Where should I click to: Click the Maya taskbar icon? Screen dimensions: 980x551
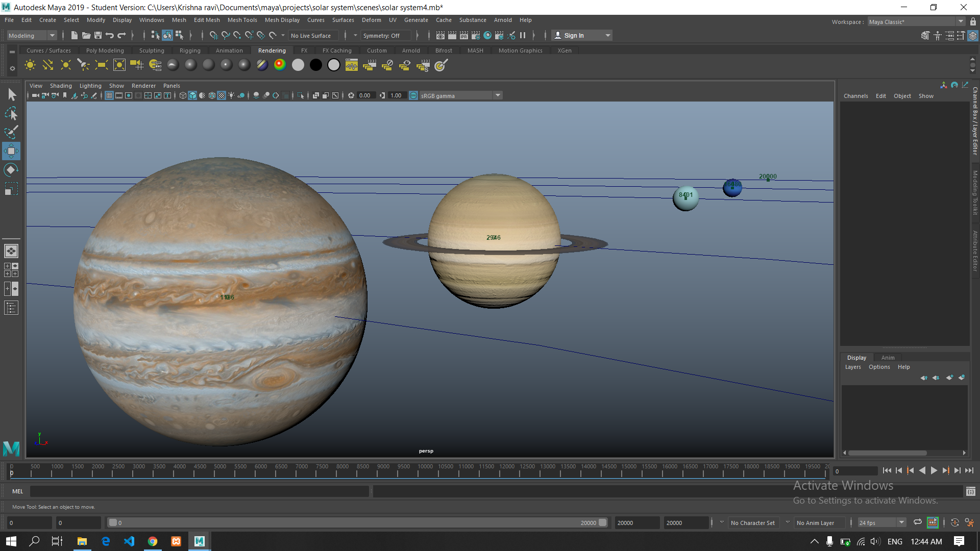pyautogui.click(x=199, y=541)
